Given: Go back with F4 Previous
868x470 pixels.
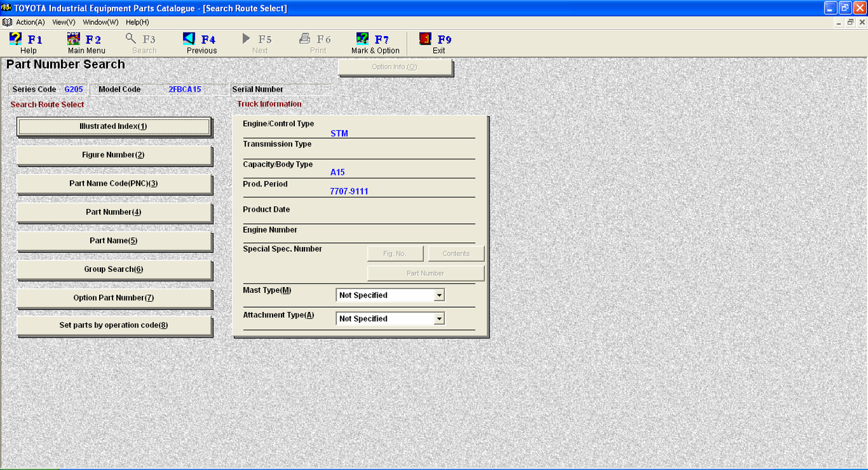Looking at the screenshot, I should (x=201, y=43).
